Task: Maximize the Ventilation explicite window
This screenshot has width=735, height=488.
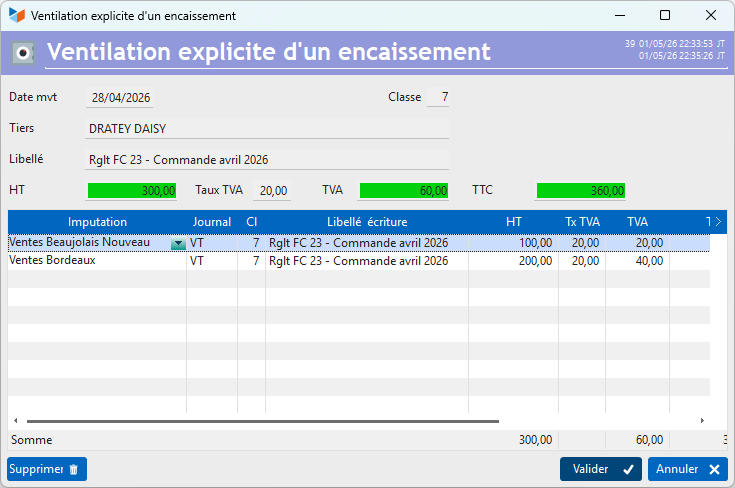Action: tap(665, 15)
